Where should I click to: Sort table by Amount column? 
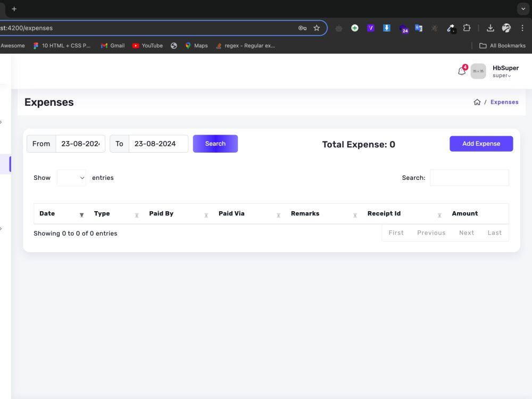coord(478,214)
